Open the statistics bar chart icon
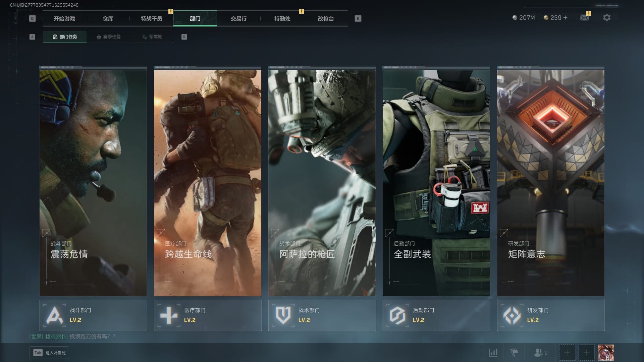 [493, 353]
